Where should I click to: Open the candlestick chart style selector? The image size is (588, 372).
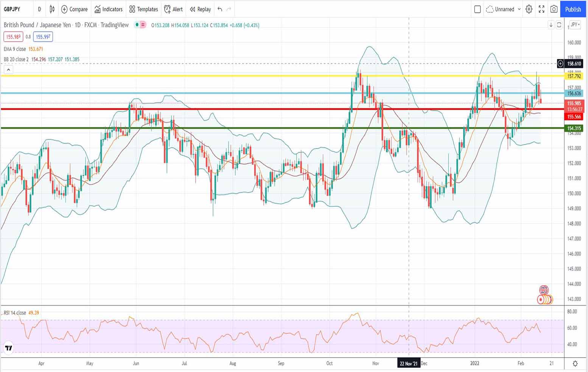pyautogui.click(x=52, y=9)
